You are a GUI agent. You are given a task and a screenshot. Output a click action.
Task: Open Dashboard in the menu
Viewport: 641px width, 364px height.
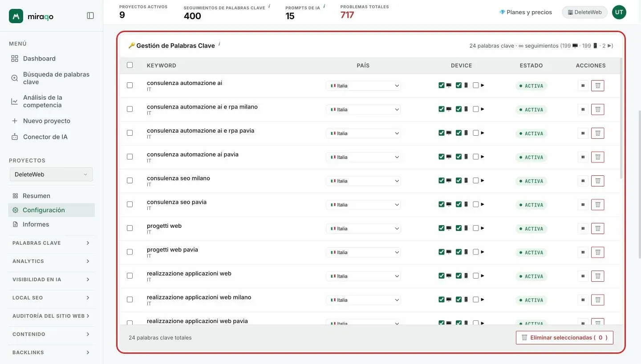coord(39,58)
